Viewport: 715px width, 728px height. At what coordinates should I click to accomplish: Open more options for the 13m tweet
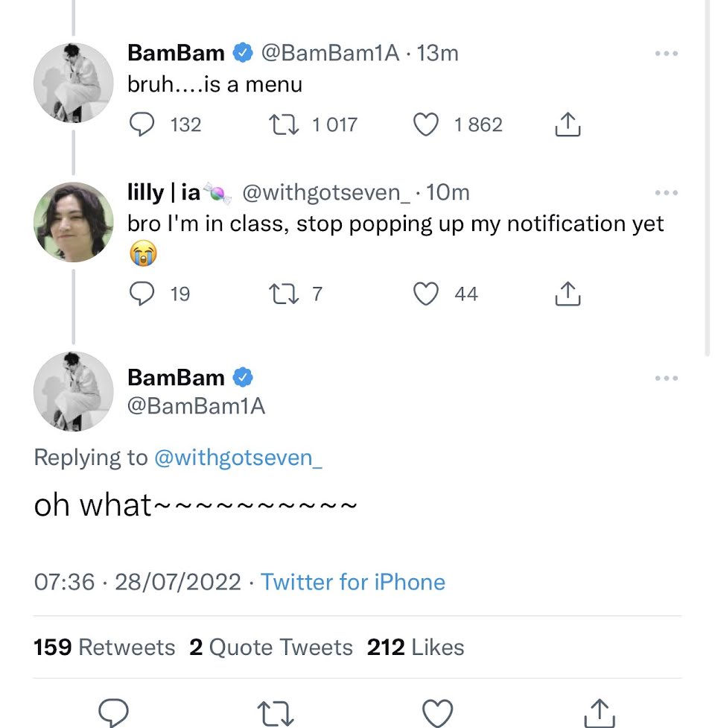click(667, 54)
